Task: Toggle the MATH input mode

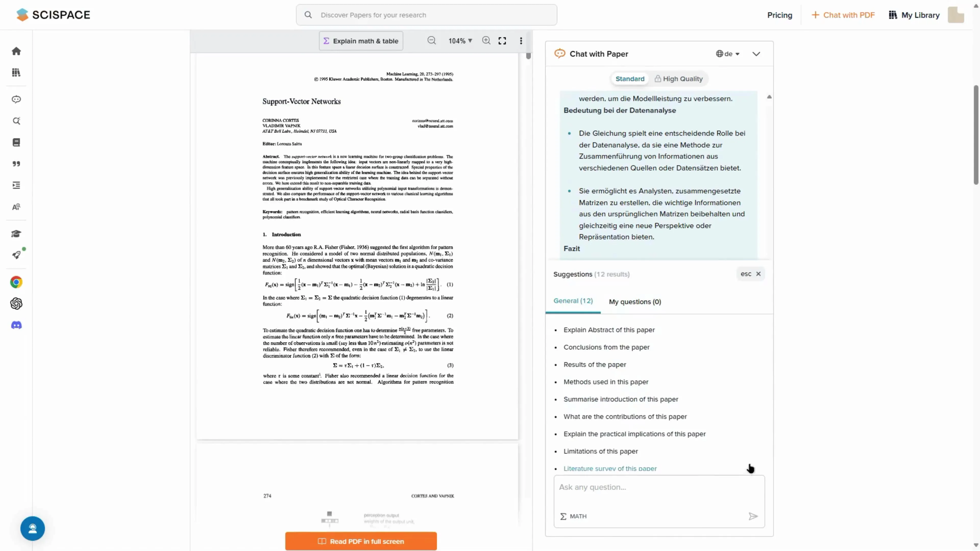Action: tap(573, 516)
